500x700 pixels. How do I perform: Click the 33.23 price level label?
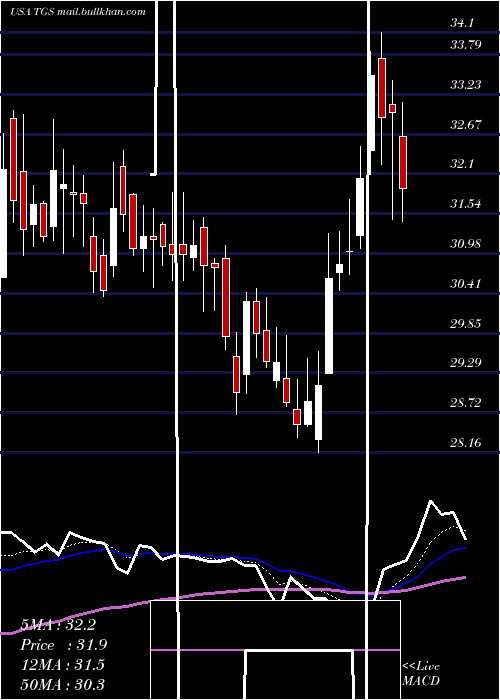466,84
